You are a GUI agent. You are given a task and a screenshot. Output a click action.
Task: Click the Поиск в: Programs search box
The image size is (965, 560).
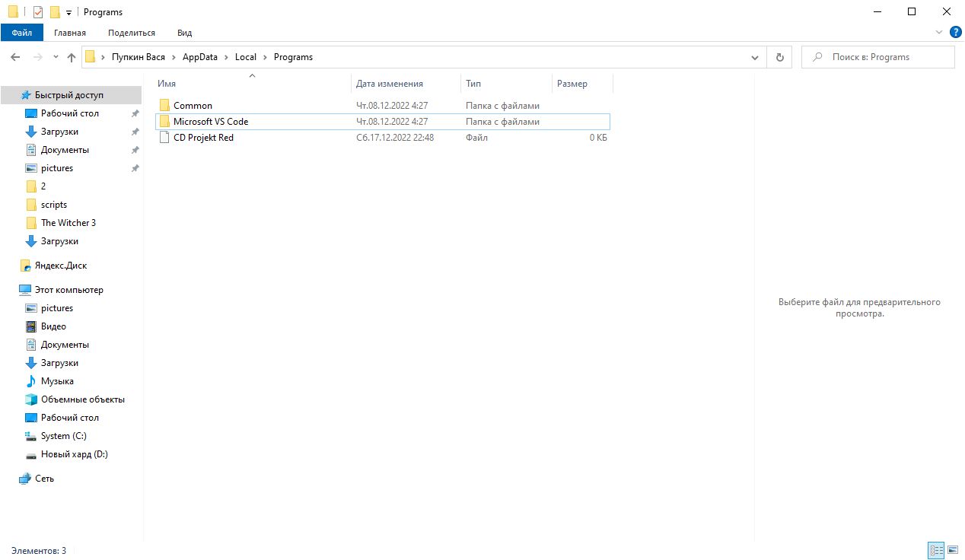(x=877, y=57)
